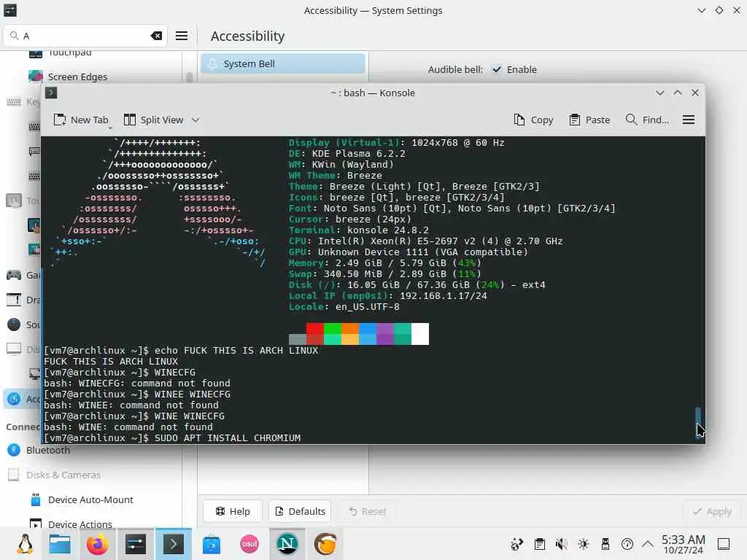Image resolution: width=747 pixels, height=560 pixels.
Task: Open Discover software center from taskbar
Action: click(212, 544)
